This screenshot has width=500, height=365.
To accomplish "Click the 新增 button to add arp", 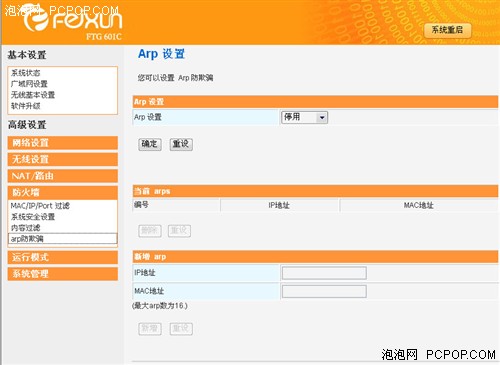I will pyautogui.click(x=150, y=329).
